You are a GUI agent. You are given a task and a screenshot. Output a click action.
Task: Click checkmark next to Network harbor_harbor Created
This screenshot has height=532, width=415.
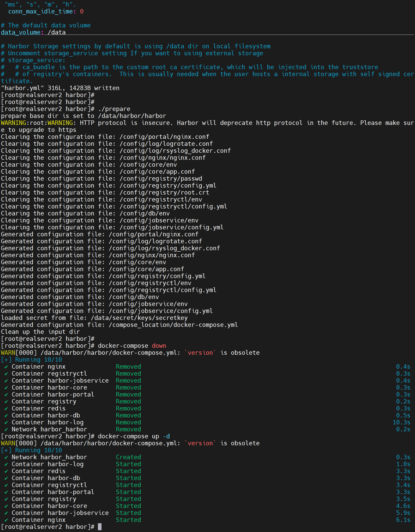coord(6,457)
